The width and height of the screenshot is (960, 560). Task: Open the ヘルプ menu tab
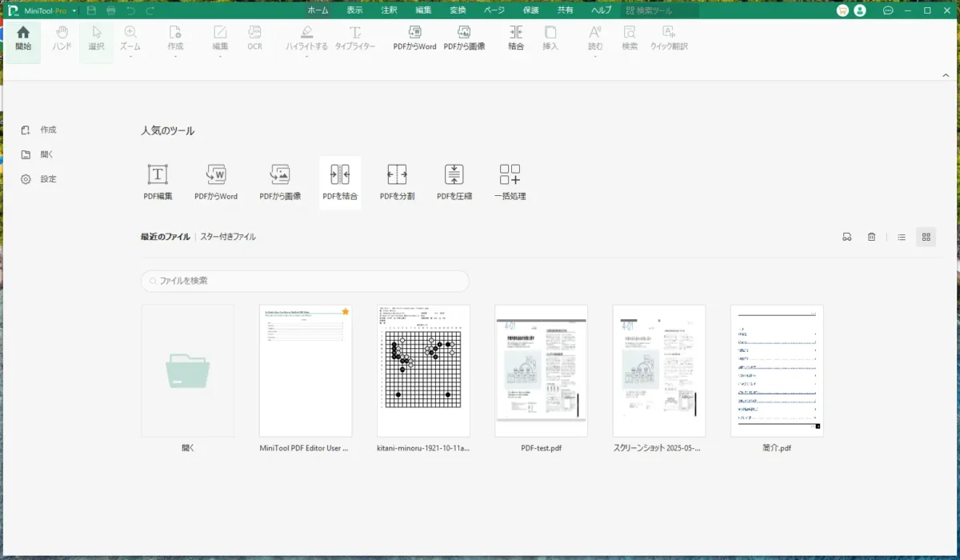tap(602, 10)
